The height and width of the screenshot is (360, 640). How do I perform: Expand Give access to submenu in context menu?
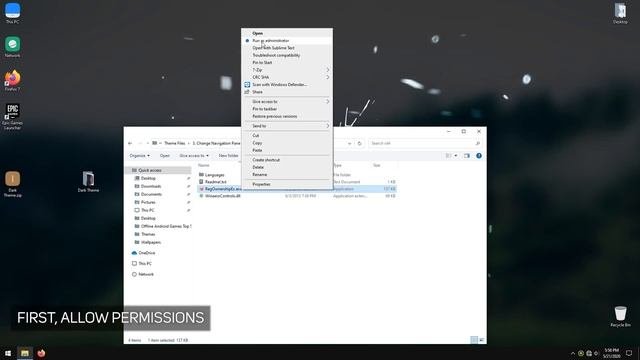point(287,101)
